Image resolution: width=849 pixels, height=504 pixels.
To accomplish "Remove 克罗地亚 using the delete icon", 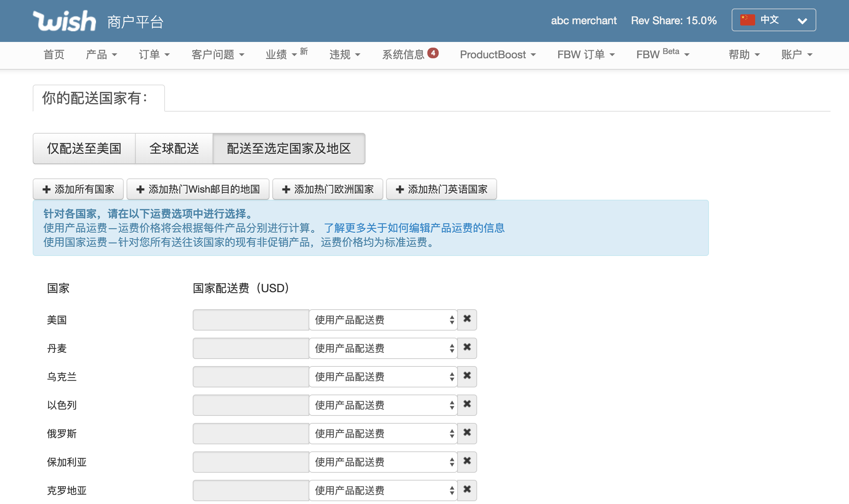I will 467,490.
